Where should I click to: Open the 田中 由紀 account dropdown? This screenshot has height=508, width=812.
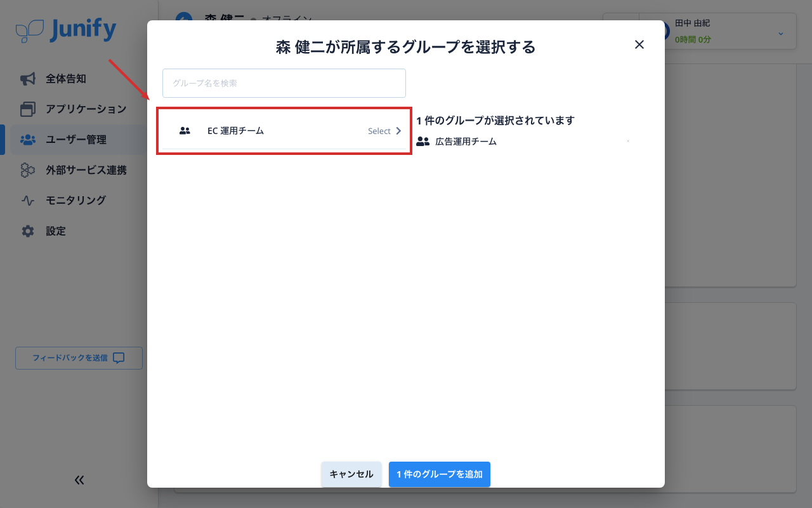pos(780,33)
